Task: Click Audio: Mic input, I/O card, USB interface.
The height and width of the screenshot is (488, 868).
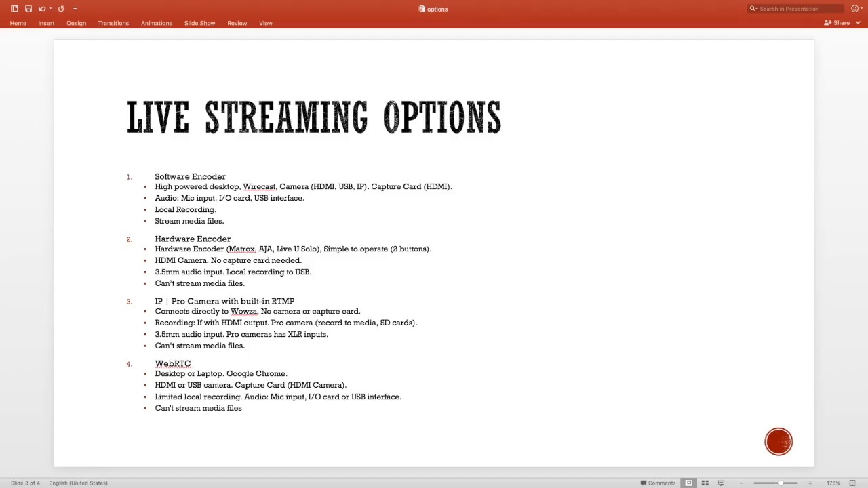Action: [x=229, y=198]
